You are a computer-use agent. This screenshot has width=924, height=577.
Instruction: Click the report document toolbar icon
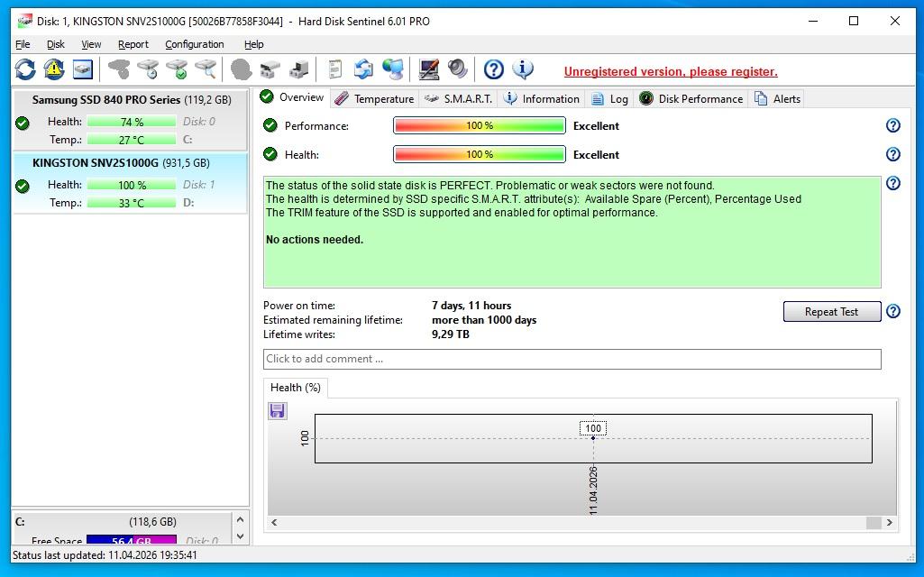pyautogui.click(x=335, y=69)
